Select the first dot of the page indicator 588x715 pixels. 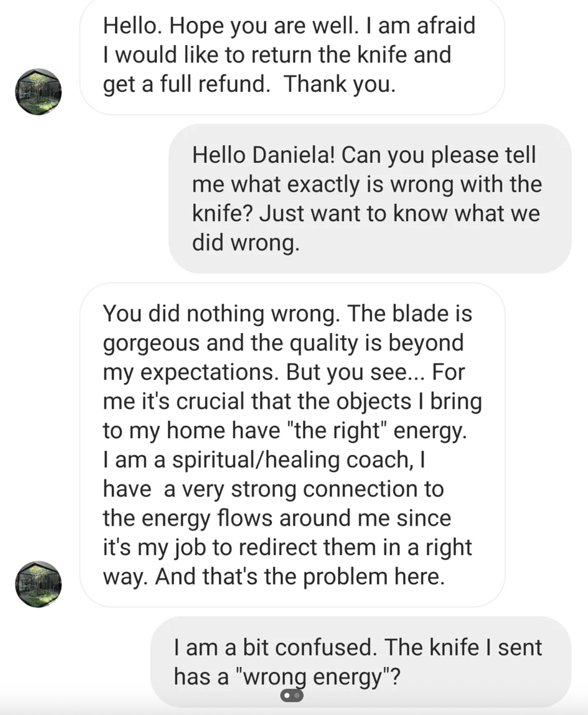[287, 695]
